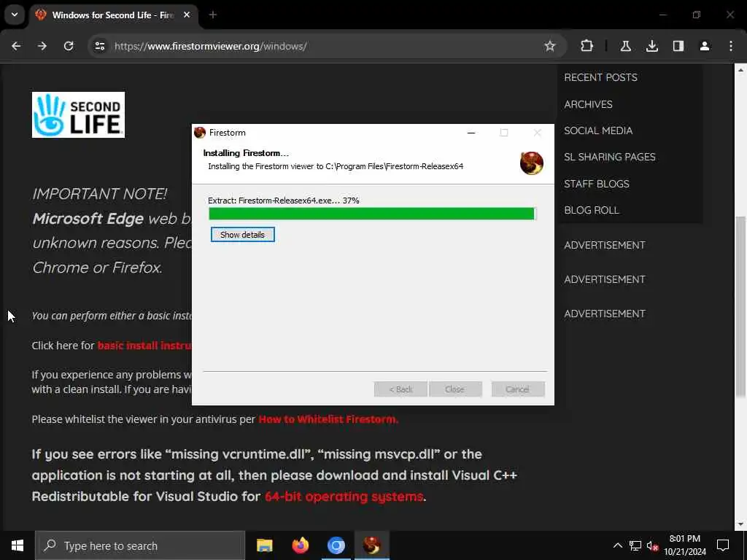Screen dimensions: 747x560
Task: Open the browser profile icon
Action: point(704,46)
